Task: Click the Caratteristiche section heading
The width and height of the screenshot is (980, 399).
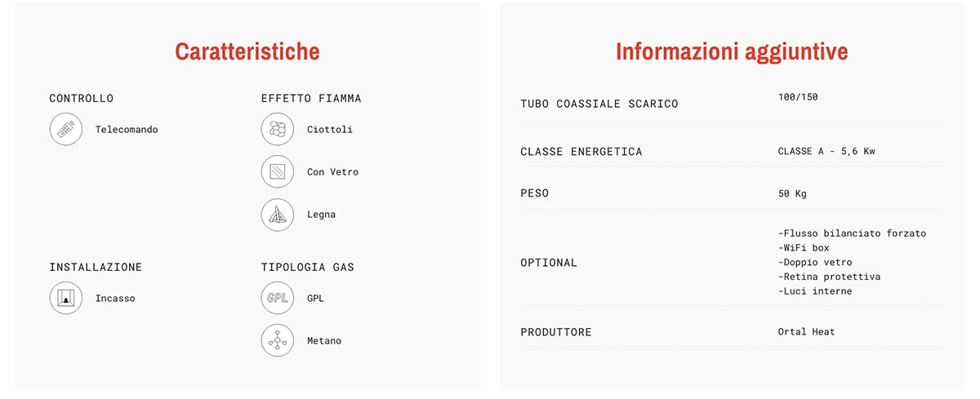Action: 247,52
